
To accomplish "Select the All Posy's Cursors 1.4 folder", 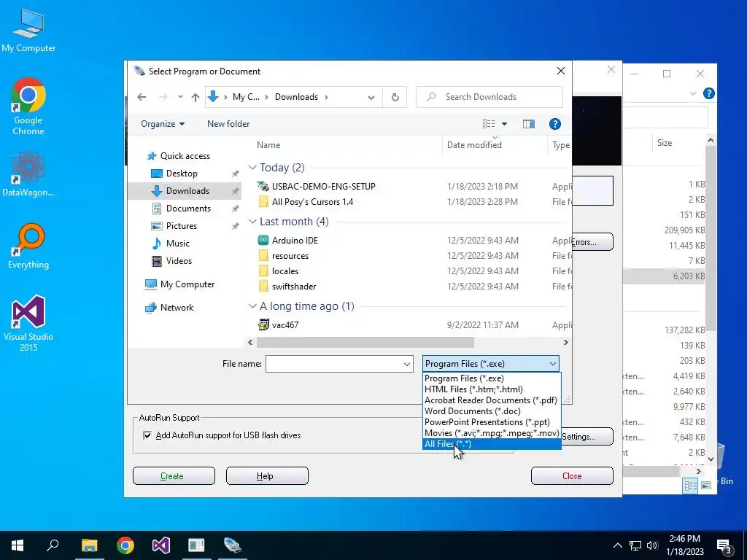I will pyautogui.click(x=312, y=202).
